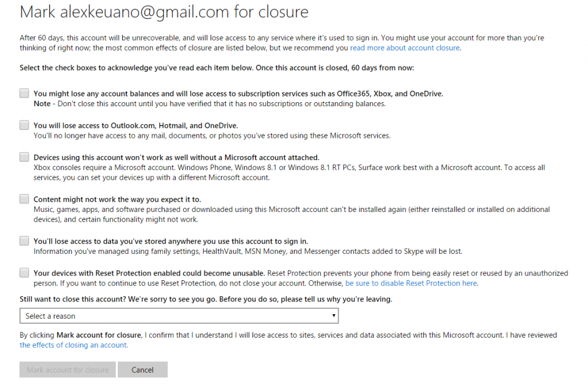Click the 'Mark alexkeuano@gmail.com for closure' heading
This screenshot has width=588, height=387.
click(x=164, y=11)
